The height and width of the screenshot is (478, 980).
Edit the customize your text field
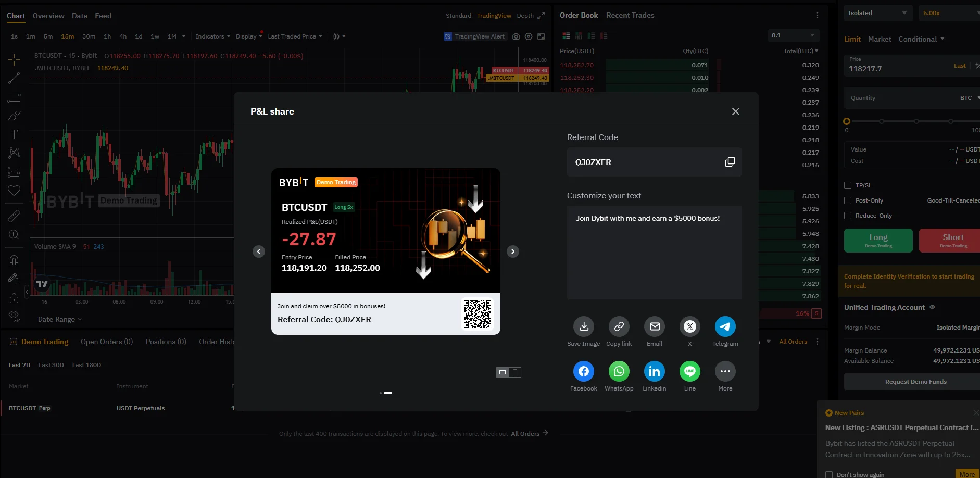pos(655,253)
